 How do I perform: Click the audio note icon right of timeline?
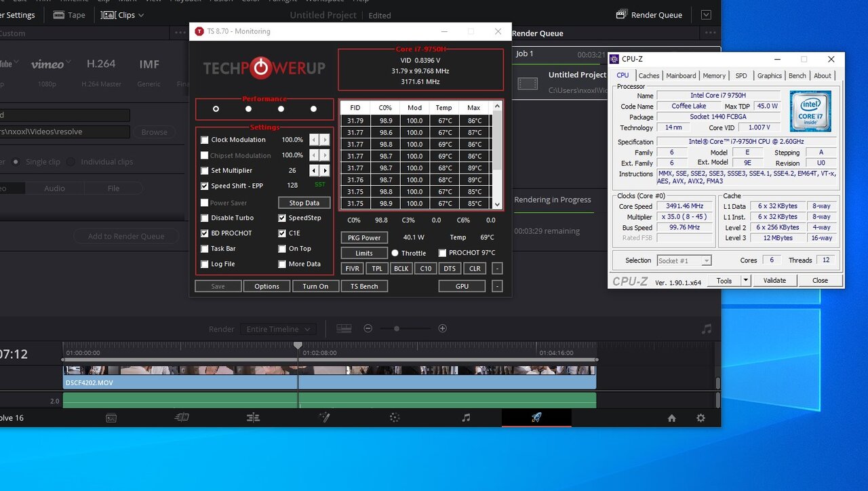tap(707, 329)
